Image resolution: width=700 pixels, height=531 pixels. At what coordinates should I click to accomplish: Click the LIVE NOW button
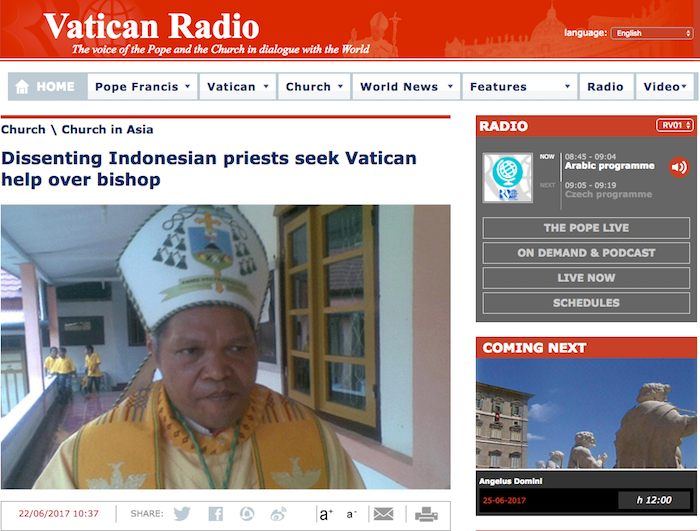(x=586, y=278)
